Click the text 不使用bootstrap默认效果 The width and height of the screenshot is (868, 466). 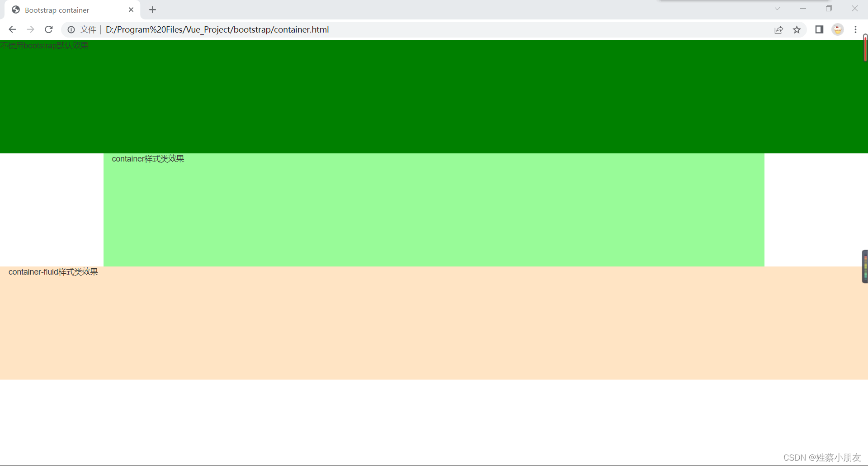click(x=44, y=46)
